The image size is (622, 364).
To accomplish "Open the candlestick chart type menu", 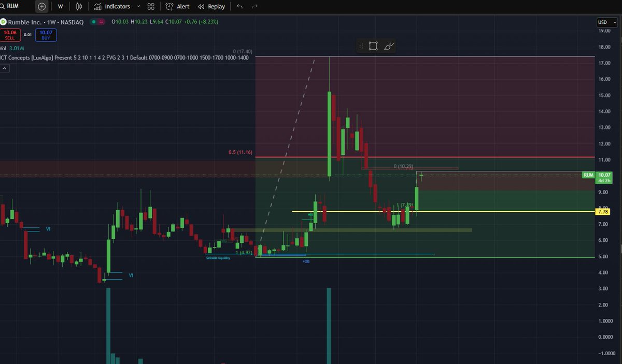I will coord(79,6).
